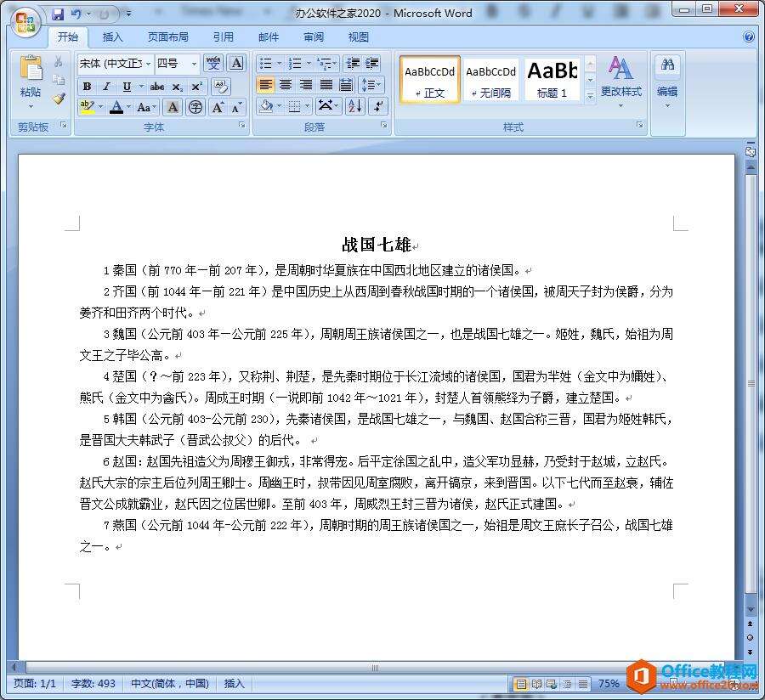This screenshot has height=700, width=765.
Task: Open borders dropdown in paragraph group
Action: pos(307,106)
